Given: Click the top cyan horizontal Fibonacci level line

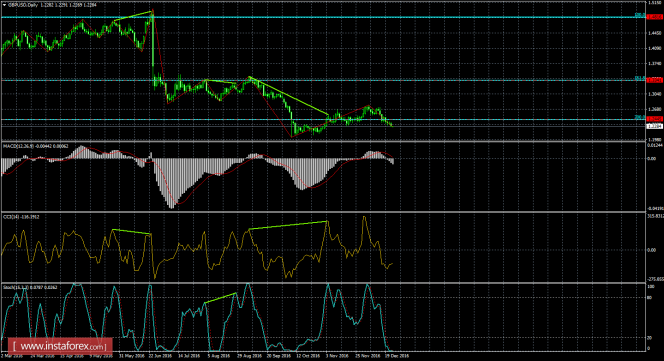Looking at the screenshot, I should point(322,17).
